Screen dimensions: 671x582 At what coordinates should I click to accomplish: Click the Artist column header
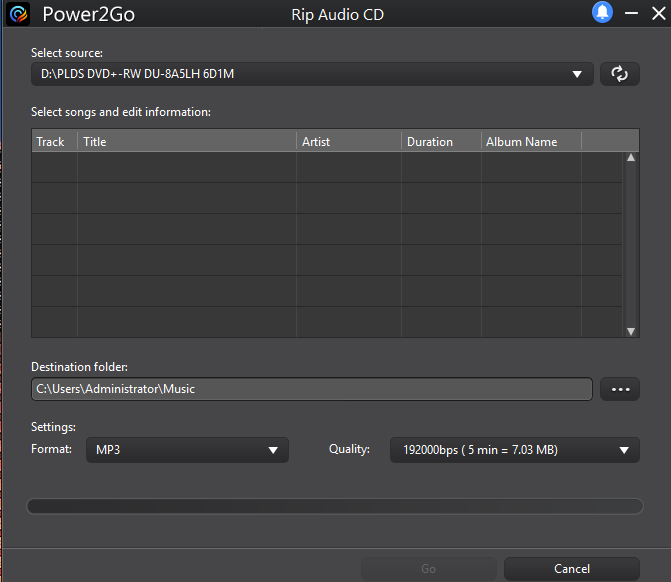tap(349, 142)
